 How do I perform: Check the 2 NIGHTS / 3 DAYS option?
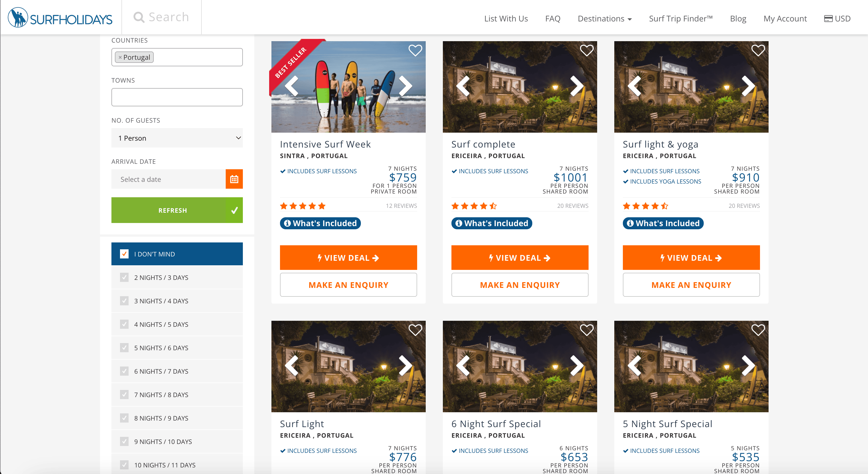click(x=124, y=278)
